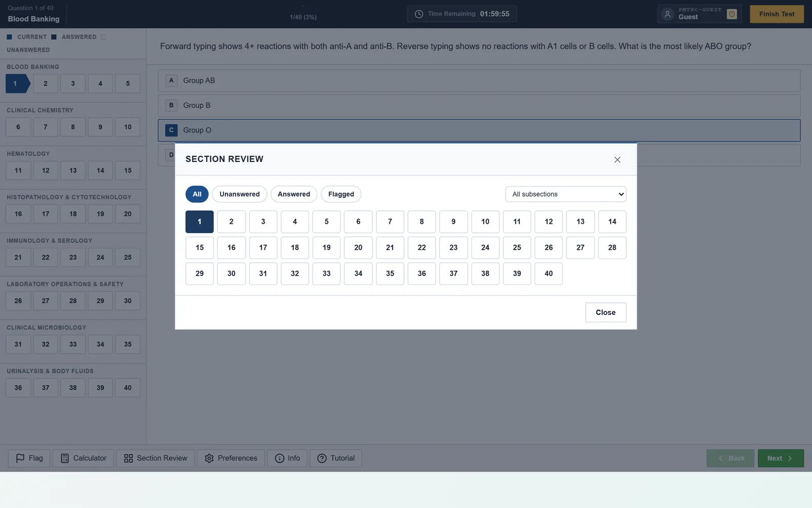This screenshot has height=508, width=812.
Task: Open the Calculator tool icon
Action: 65,458
